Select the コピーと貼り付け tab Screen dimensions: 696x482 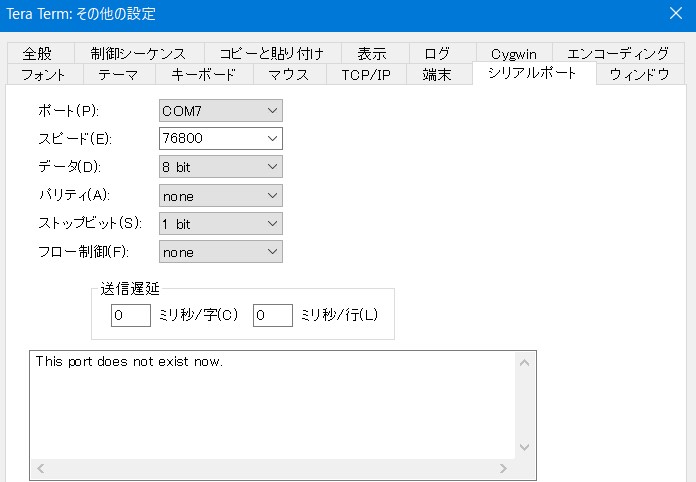[272, 53]
